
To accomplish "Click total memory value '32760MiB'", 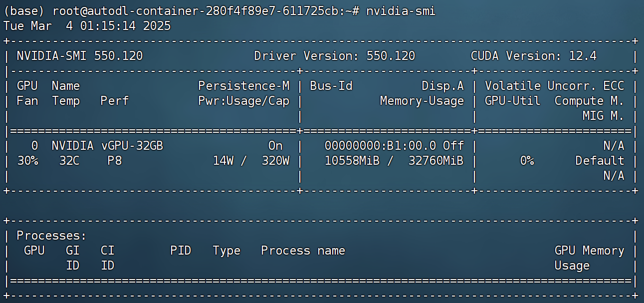I will pos(435,161).
